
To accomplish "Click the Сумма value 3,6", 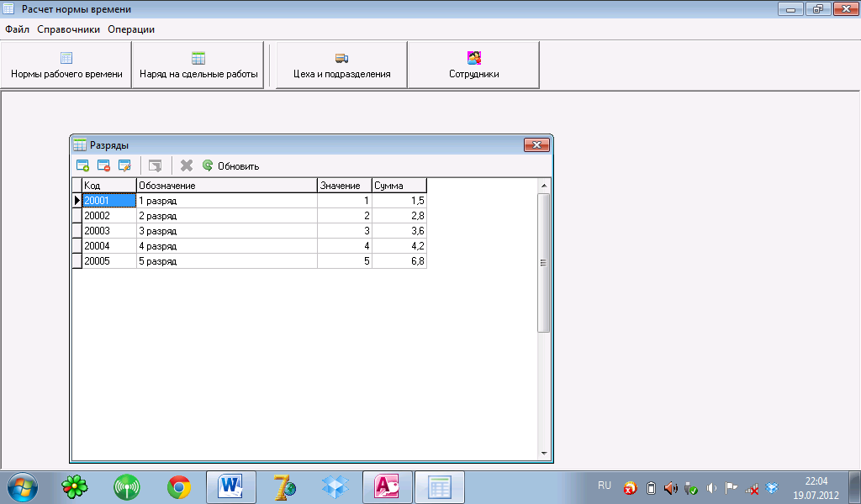I will coord(399,231).
